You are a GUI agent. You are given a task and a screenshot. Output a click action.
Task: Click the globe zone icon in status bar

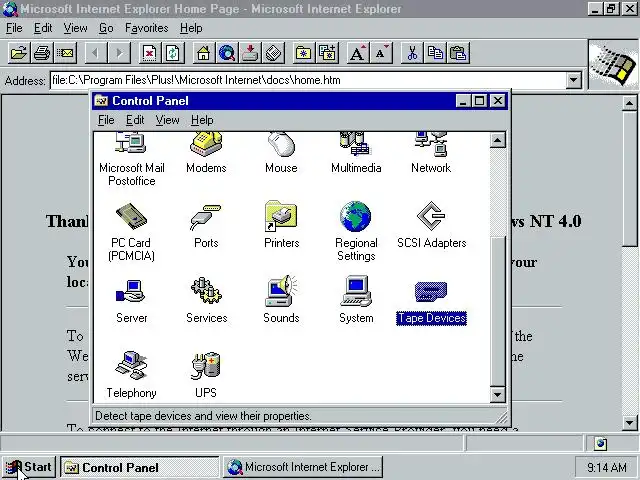click(600, 443)
